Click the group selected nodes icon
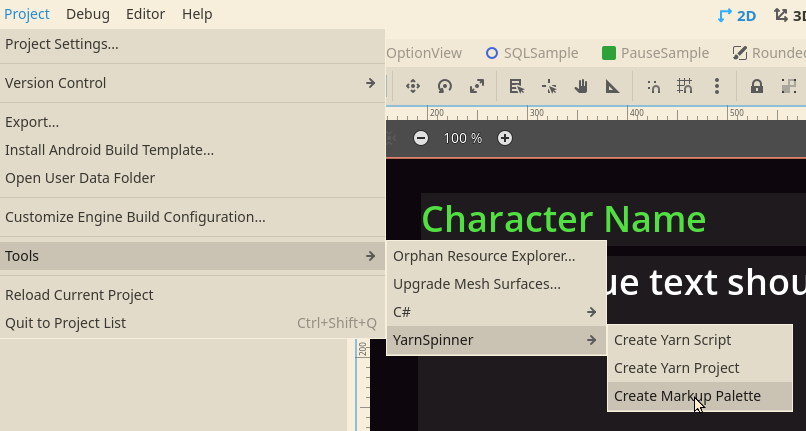This screenshot has width=806, height=431. click(x=789, y=86)
